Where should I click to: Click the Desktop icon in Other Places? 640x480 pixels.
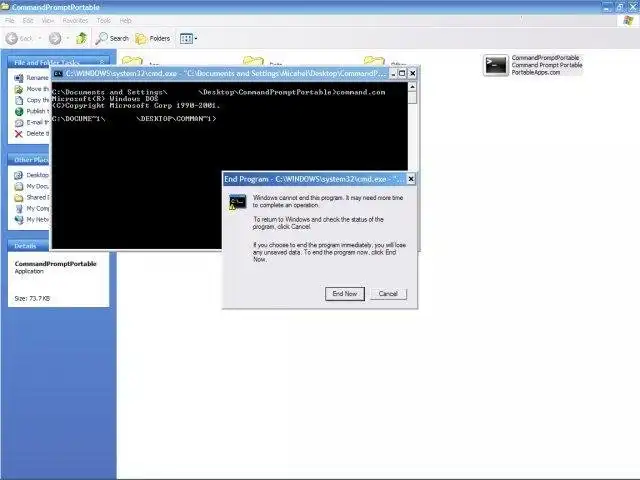(19, 175)
